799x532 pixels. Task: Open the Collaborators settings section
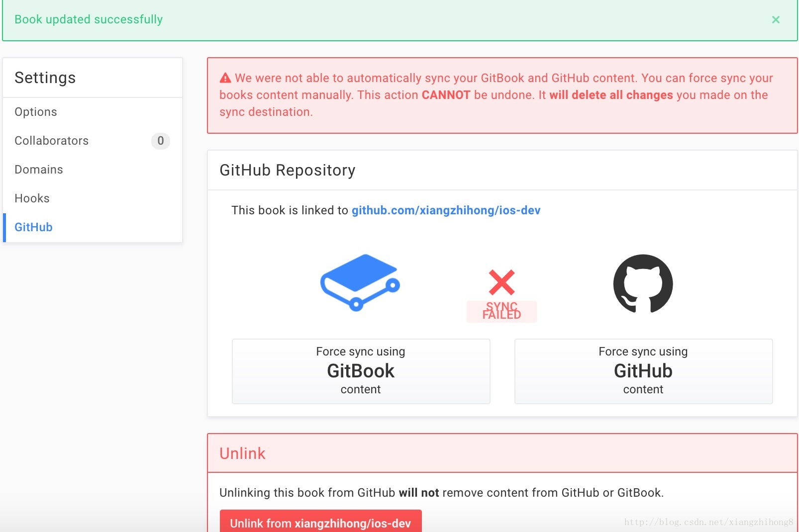point(93,141)
